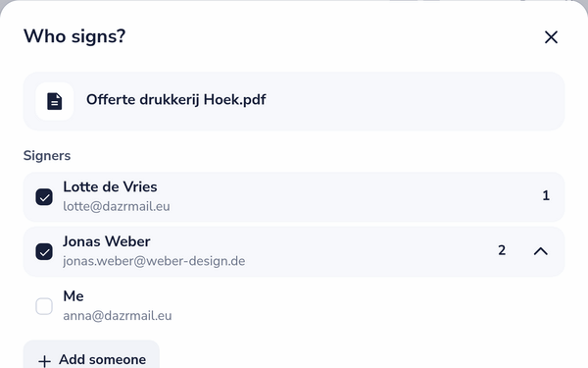Screen dimensions: 588x368
Task: Select Jonas Weber name
Action: click(x=107, y=241)
